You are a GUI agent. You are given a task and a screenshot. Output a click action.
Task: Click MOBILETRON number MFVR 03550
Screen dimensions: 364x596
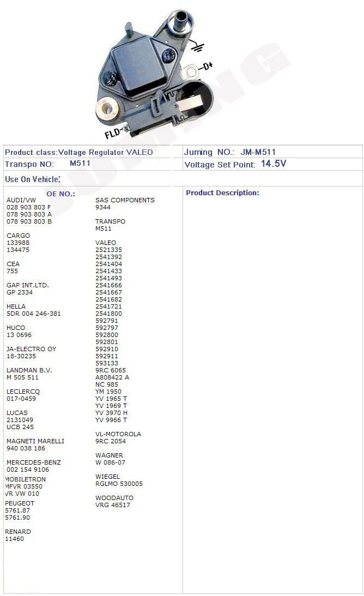coord(23,486)
